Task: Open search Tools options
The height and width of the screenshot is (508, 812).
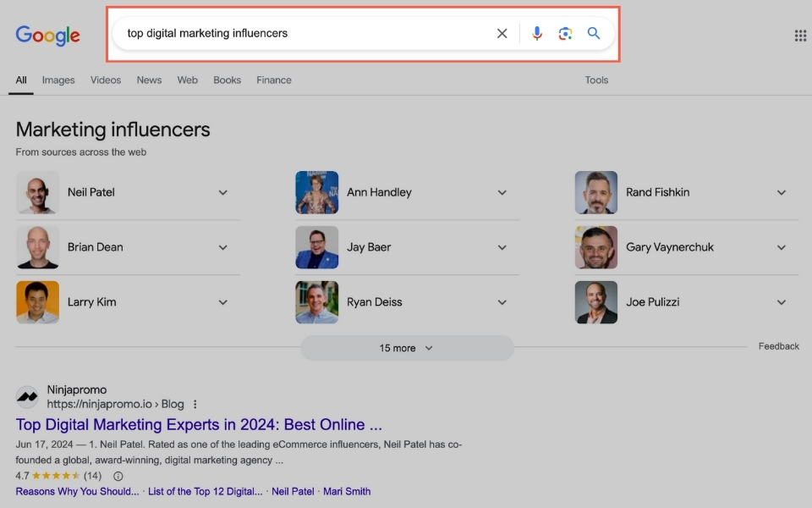Action: coord(596,80)
